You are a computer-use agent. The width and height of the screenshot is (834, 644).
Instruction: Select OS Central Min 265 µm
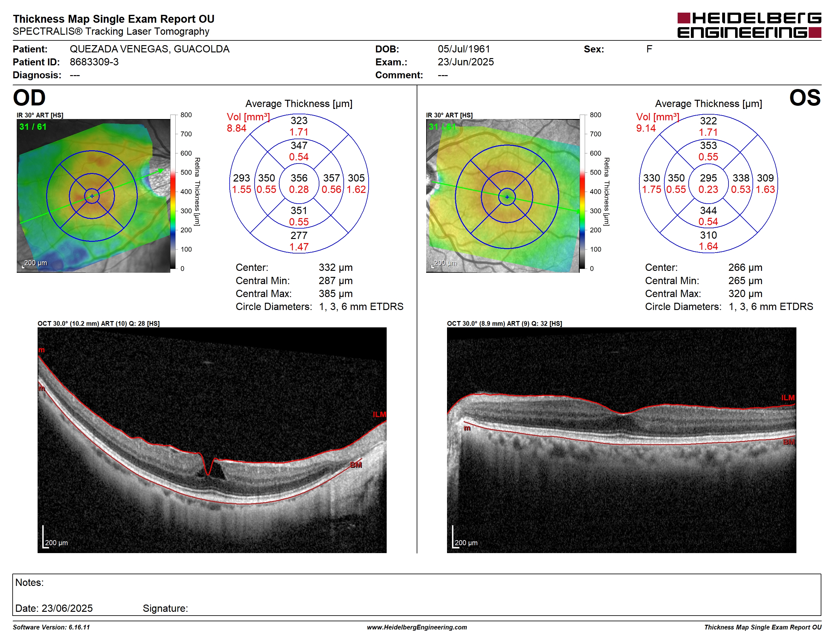pyautogui.click(x=746, y=281)
